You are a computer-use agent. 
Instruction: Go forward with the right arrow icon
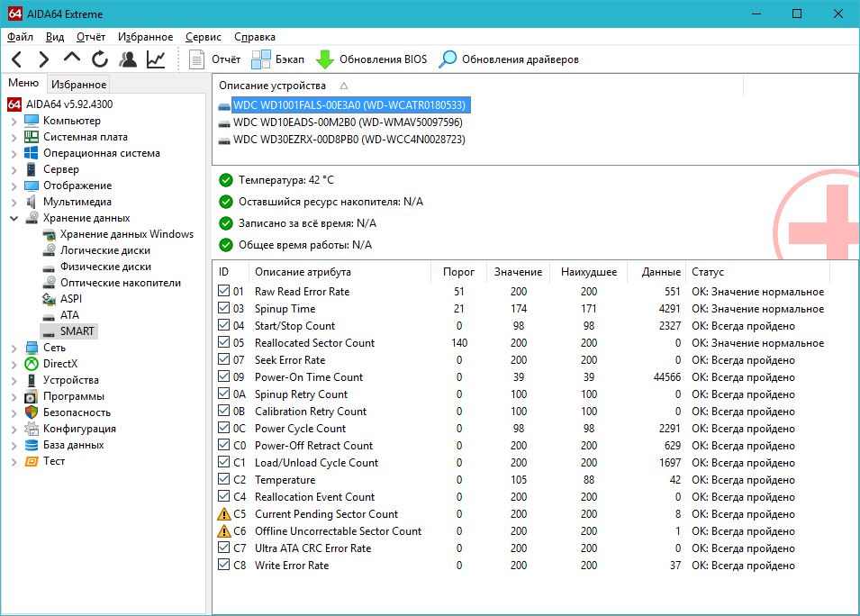click(x=44, y=59)
